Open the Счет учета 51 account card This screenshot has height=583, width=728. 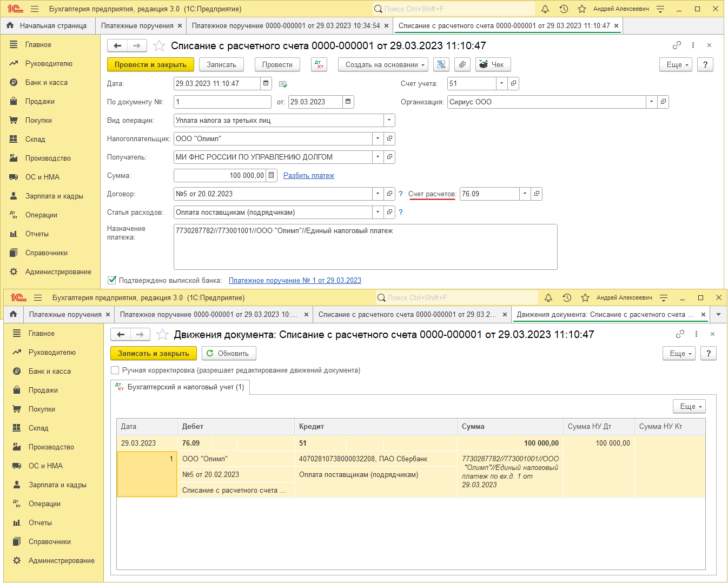(513, 83)
